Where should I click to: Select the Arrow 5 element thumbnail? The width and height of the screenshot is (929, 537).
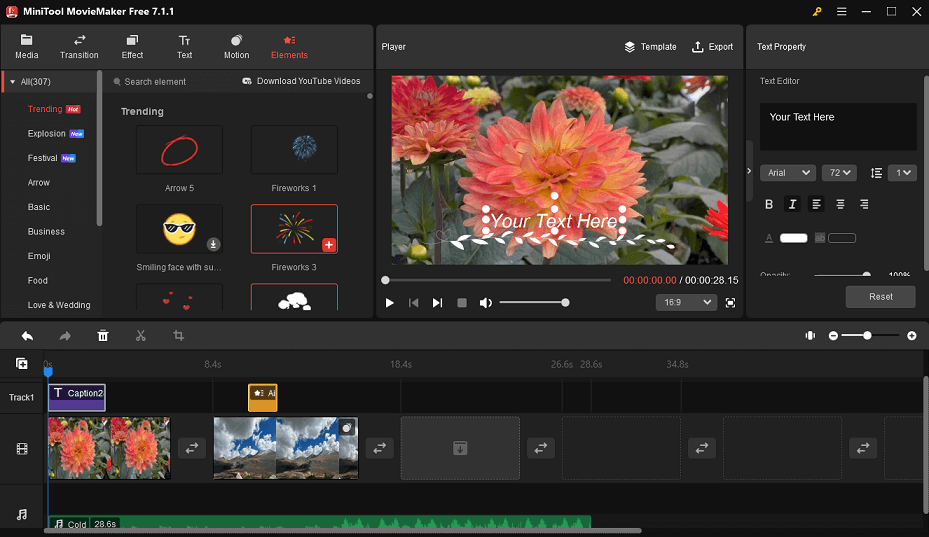tap(180, 149)
